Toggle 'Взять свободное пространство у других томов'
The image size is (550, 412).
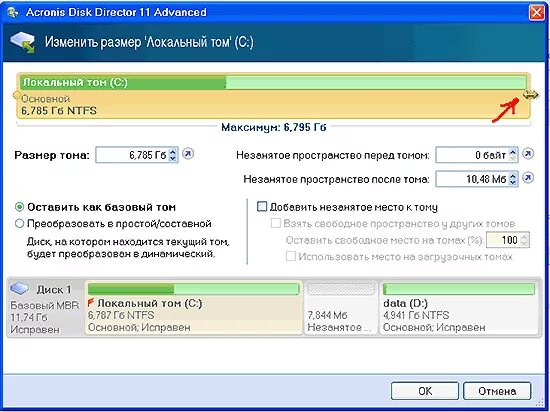(276, 223)
